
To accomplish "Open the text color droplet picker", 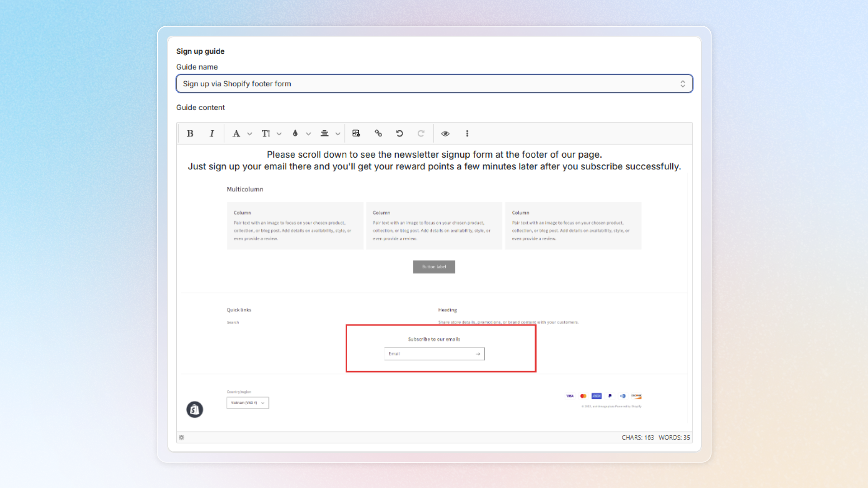I will tap(295, 133).
